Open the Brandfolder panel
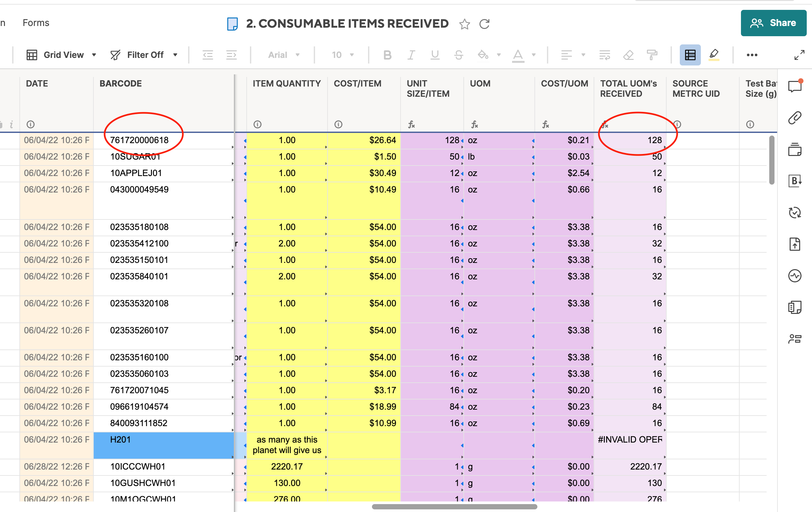Screen dimensions: 812x512 (795, 181)
